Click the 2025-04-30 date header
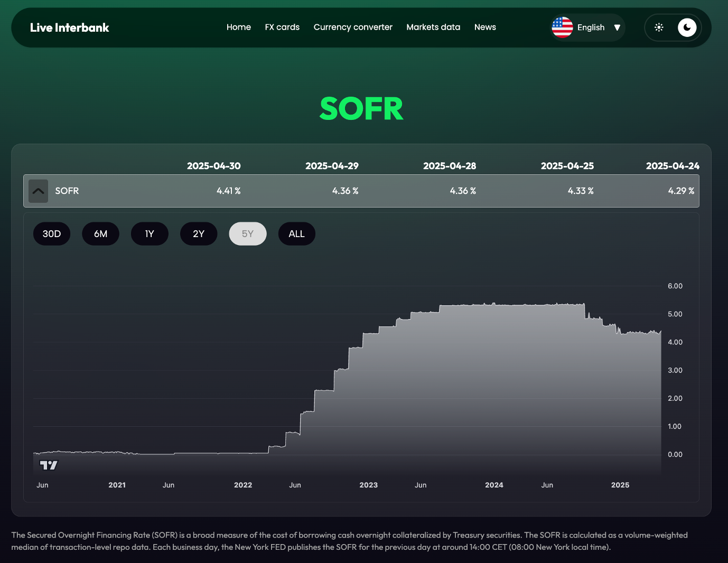The image size is (728, 563). [214, 166]
